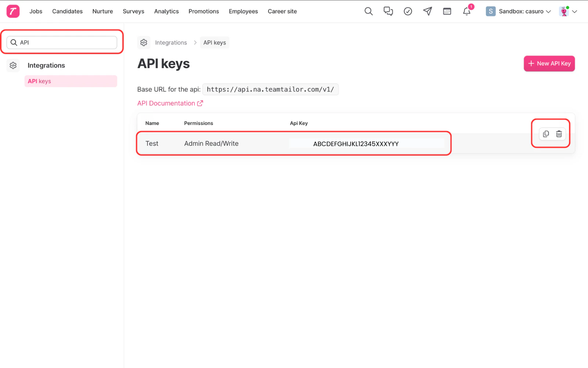The width and height of the screenshot is (588, 368).
Task: Click the S company avatar badge
Action: point(491,11)
